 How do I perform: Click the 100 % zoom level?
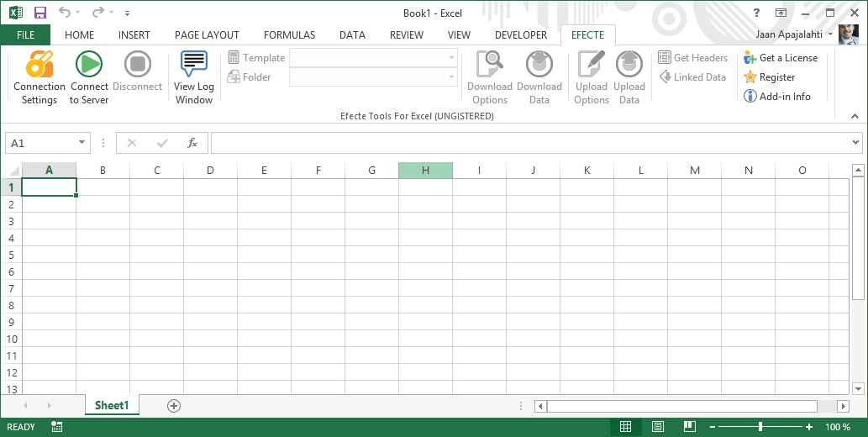pyautogui.click(x=838, y=427)
